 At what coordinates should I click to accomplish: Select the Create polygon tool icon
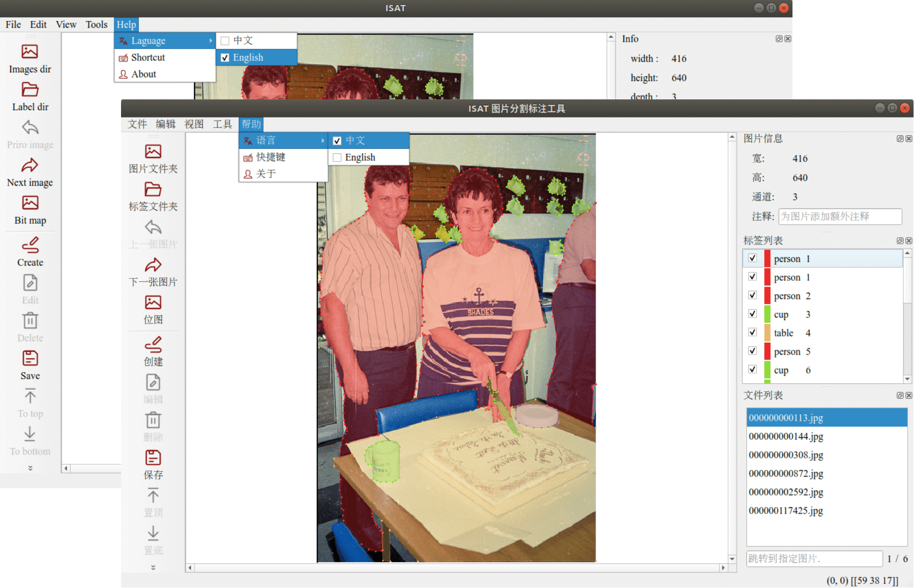[30, 245]
